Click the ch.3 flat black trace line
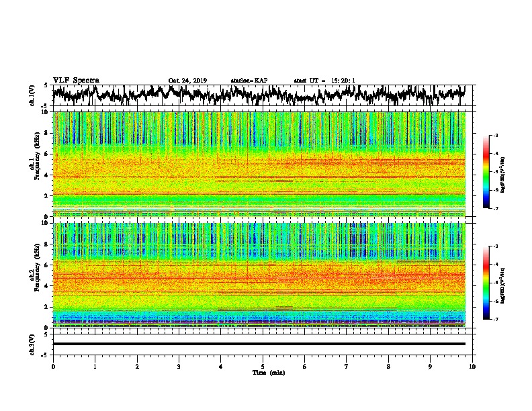532x411 pixels. pos(259,344)
